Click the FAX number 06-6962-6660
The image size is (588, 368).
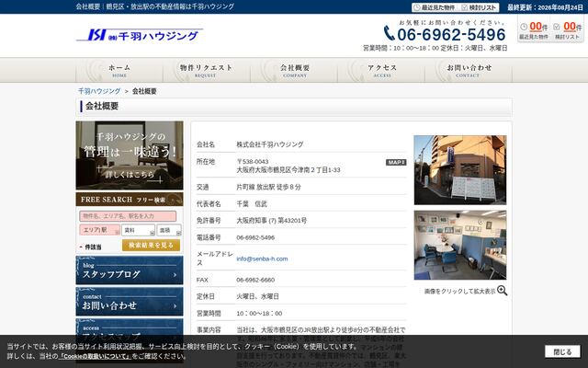255,280
